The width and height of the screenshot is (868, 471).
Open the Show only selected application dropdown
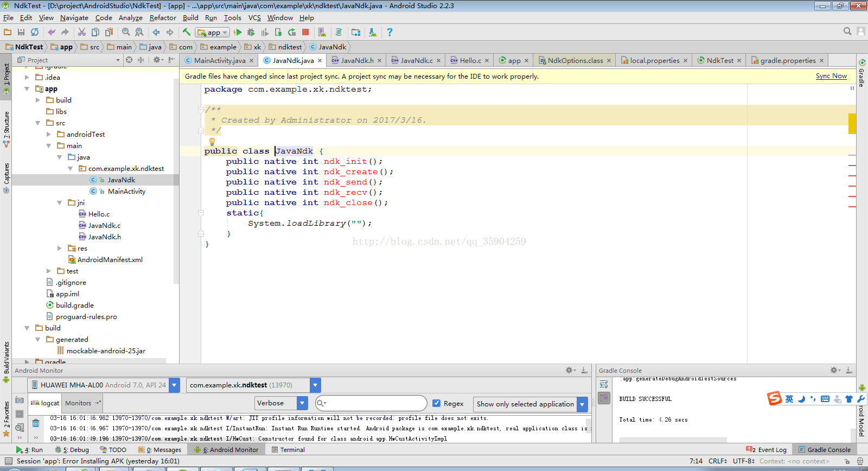pos(531,404)
